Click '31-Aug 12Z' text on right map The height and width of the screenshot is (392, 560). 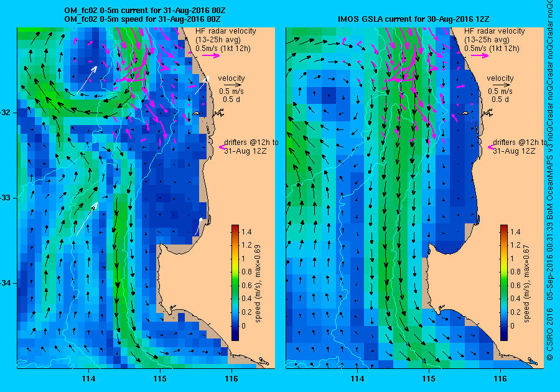(x=515, y=151)
